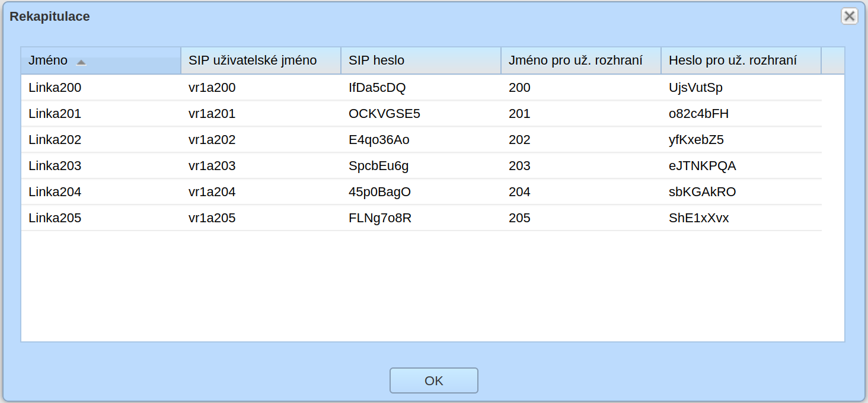Click SIP password 45p0BagO
The height and width of the screenshot is (403, 868).
click(x=380, y=192)
